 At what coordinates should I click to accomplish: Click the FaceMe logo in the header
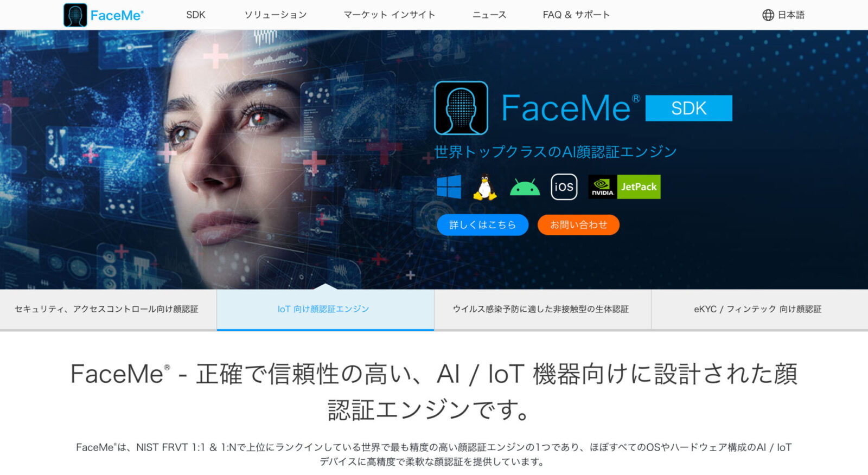(x=103, y=15)
